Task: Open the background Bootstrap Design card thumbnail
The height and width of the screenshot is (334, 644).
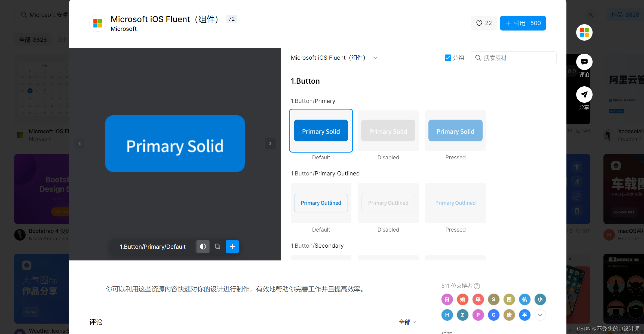Action: point(42,189)
